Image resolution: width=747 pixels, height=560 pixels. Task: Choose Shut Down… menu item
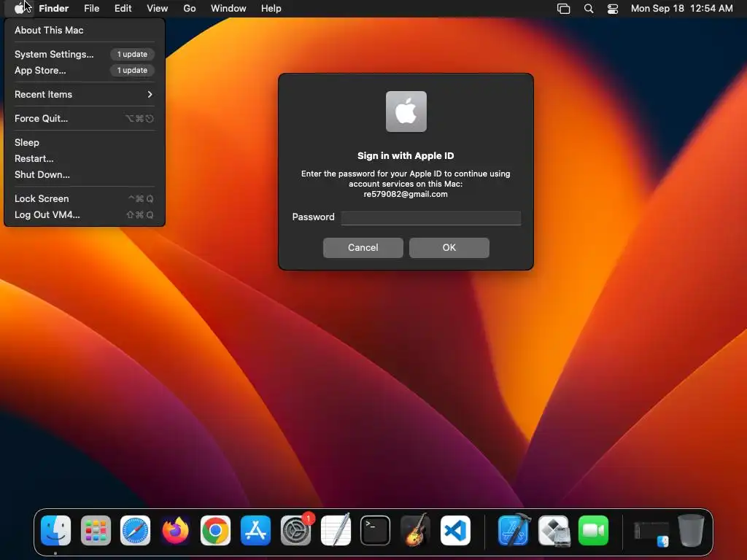tap(85, 175)
